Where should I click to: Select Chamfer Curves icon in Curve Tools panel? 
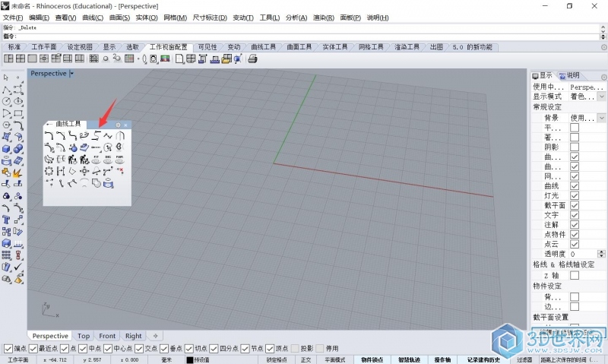61,135
